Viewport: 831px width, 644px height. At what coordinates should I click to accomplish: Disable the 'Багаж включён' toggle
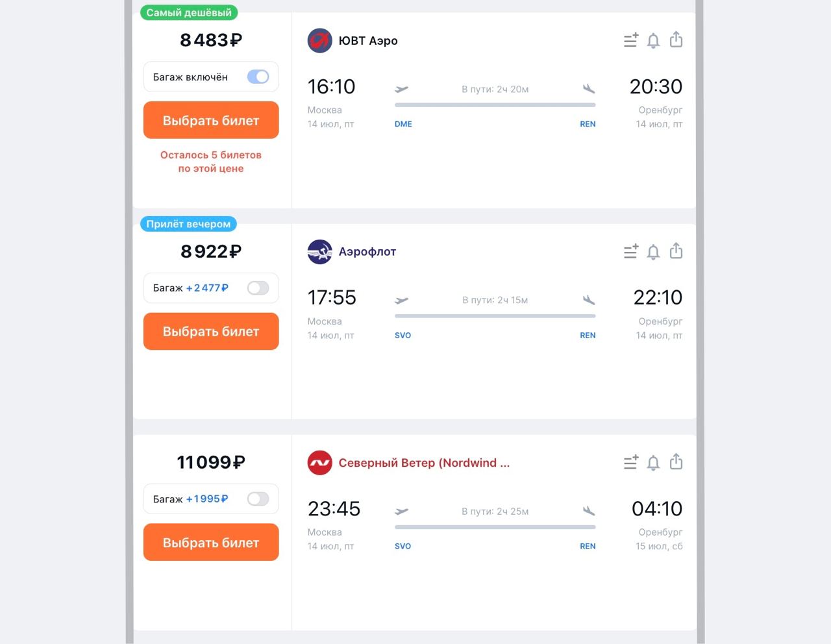258,77
